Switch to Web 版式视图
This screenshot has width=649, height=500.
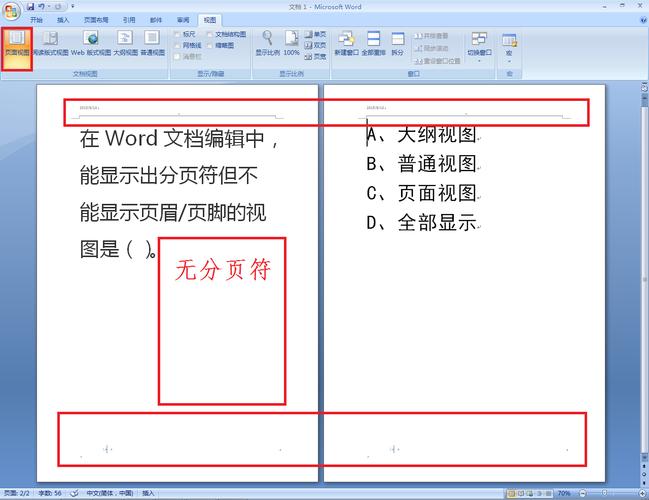91,44
